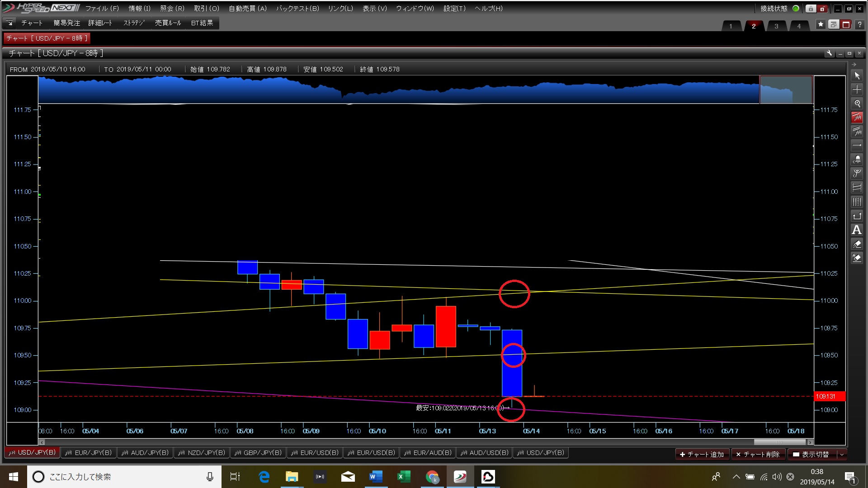Click the チャート削除 button

[758, 455]
